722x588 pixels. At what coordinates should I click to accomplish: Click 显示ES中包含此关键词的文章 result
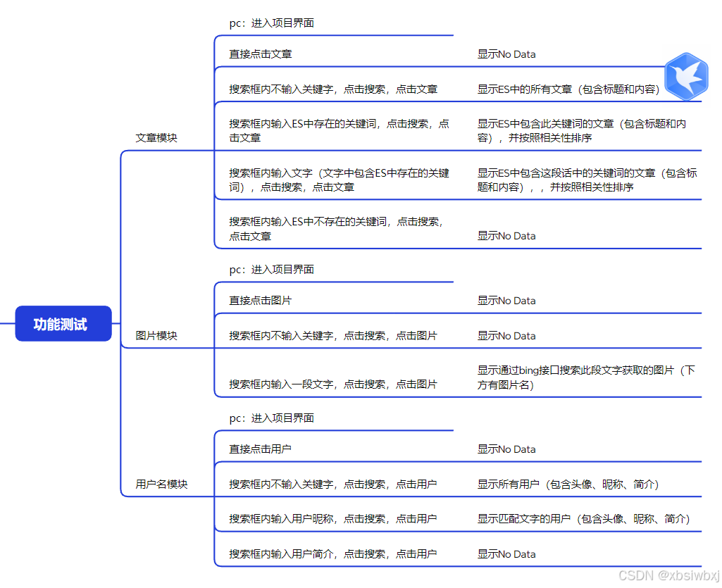[x=582, y=130]
